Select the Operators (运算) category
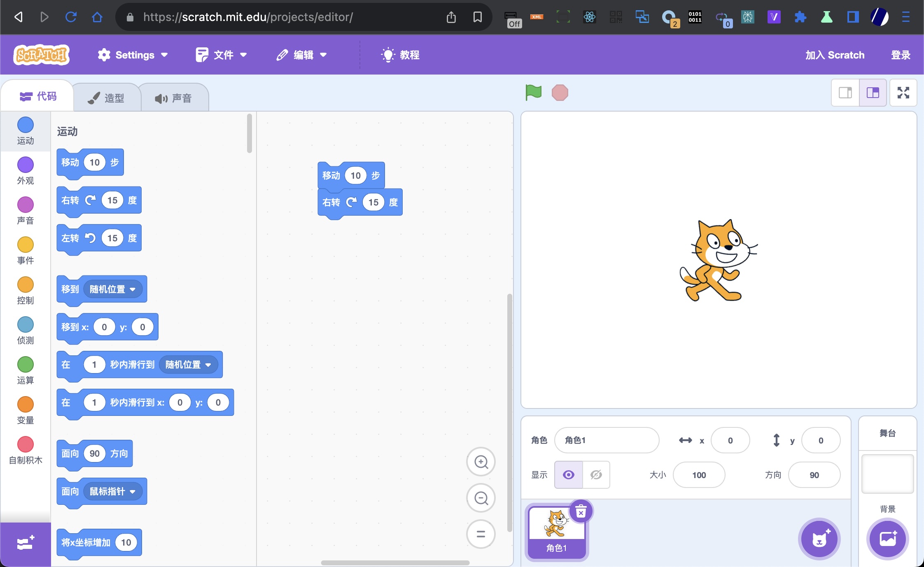924x567 pixels. (x=26, y=371)
